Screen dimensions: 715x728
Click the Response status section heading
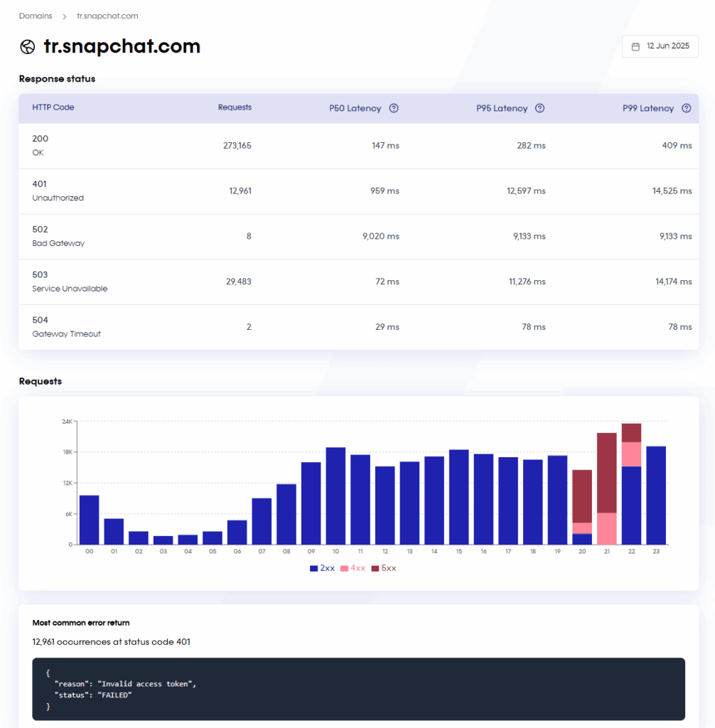coord(57,79)
